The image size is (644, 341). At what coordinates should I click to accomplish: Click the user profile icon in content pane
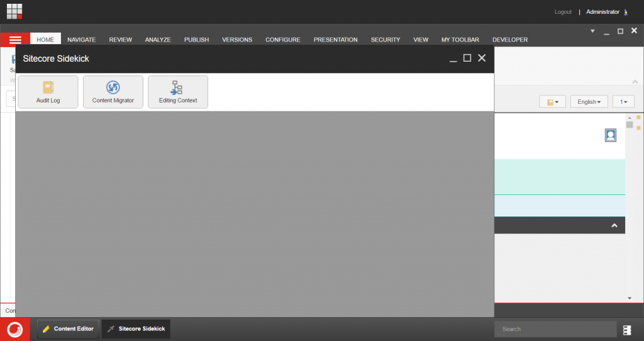(x=610, y=135)
